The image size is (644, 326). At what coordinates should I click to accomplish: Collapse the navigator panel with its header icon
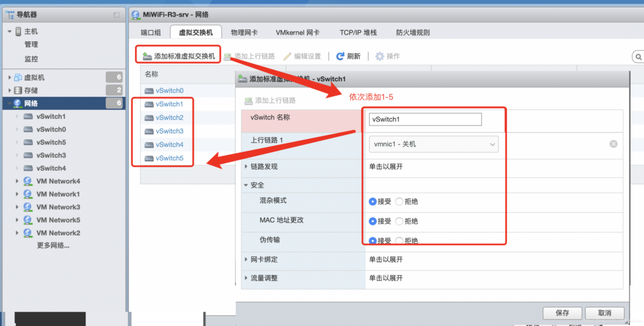116,14
